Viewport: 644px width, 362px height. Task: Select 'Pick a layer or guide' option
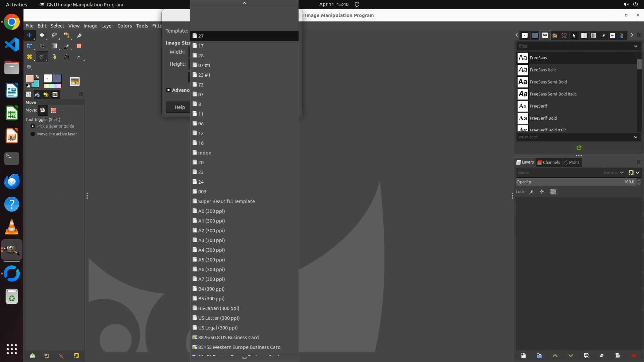click(33, 126)
